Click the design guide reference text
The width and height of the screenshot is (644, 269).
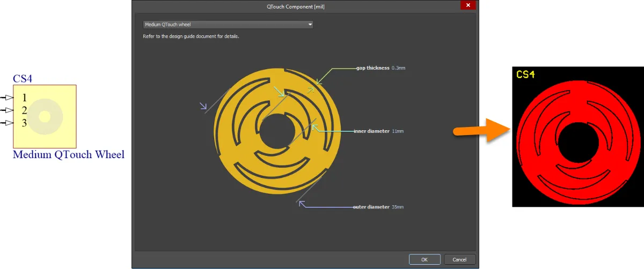pyautogui.click(x=191, y=36)
